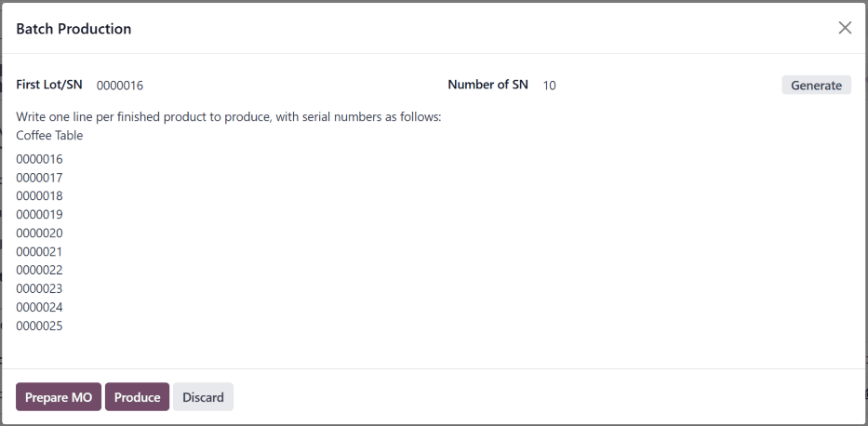Click the First Lot/SN input field
Viewport: 868px width, 426px height.
click(260, 86)
